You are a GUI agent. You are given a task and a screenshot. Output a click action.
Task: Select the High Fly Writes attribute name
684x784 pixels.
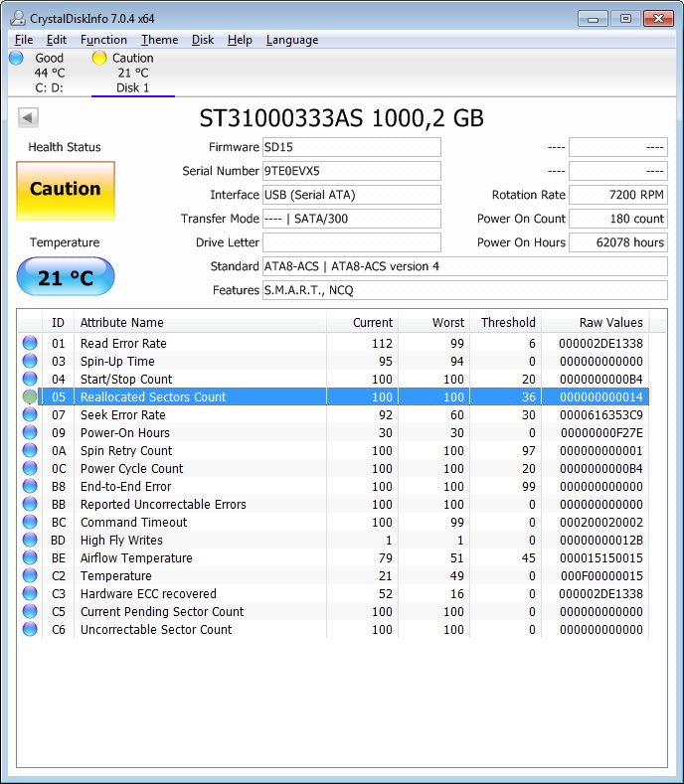(x=121, y=540)
